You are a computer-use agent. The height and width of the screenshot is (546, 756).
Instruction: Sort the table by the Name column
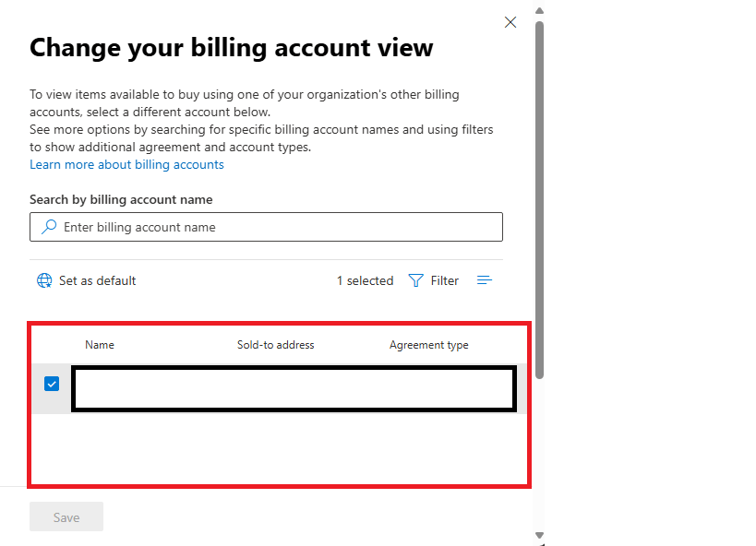click(100, 345)
